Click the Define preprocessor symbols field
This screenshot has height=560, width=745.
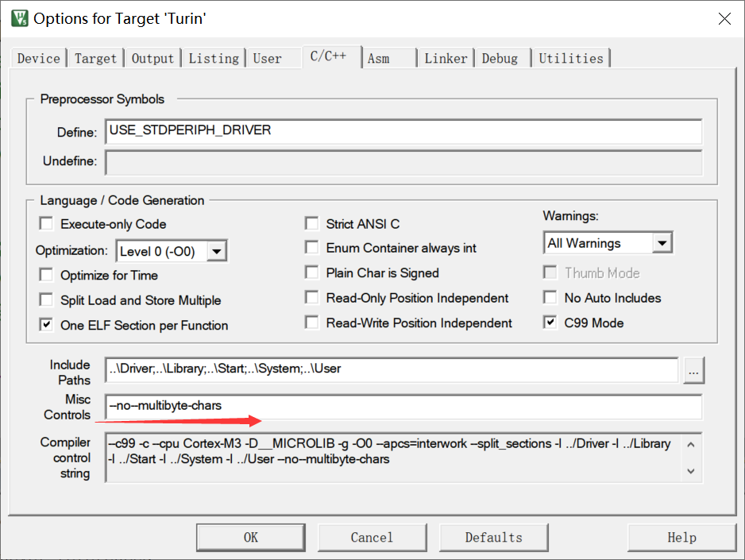pyautogui.click(x=403, y=131)
